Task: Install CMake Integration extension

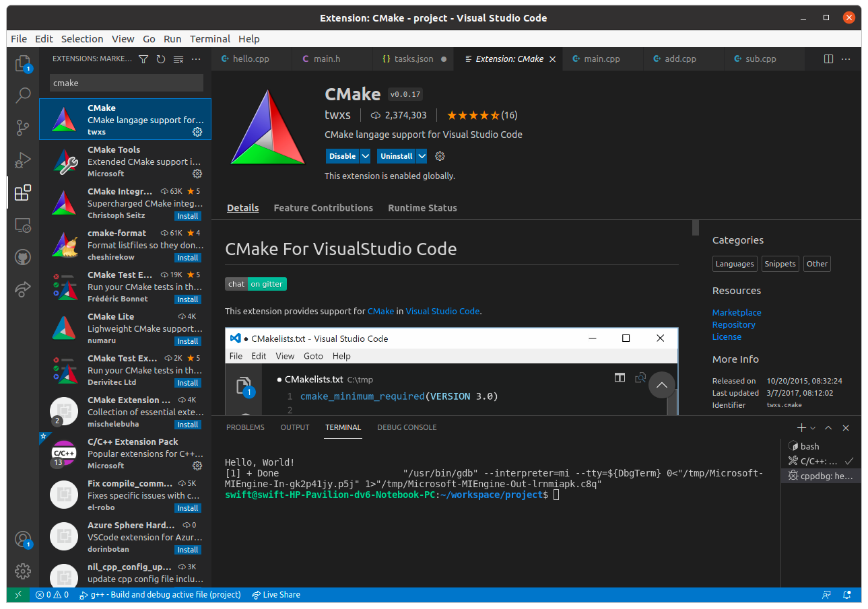Action: [x=188, y=216]
